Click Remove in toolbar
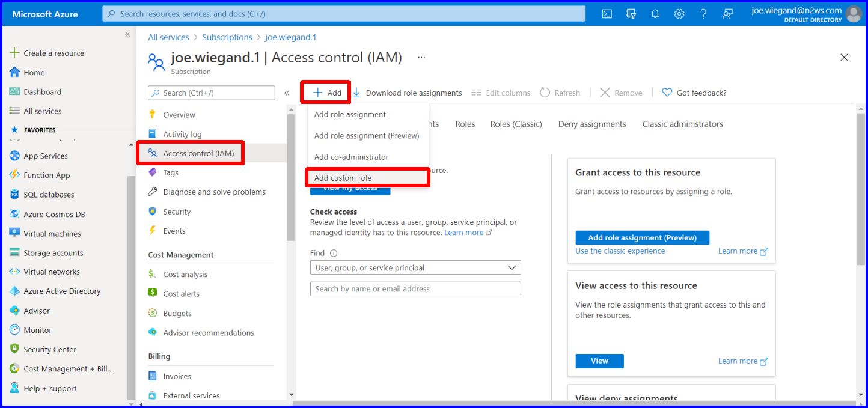This screenshot has width=868, height=408. tap(621, 93)
